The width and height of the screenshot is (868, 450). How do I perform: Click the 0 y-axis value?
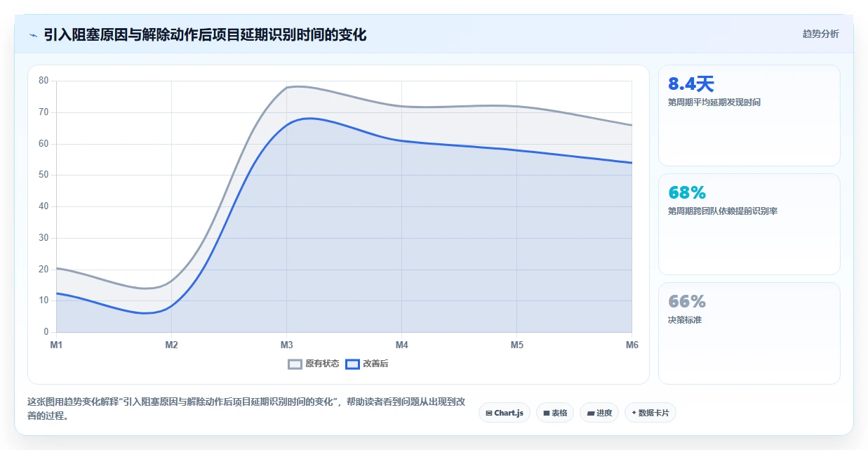[x=46, y=332]
